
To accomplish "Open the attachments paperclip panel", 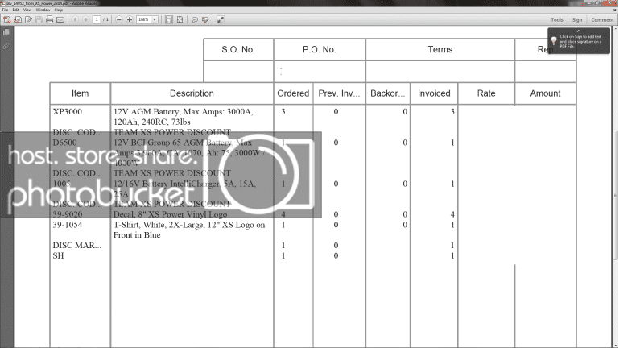I will 6,46.
